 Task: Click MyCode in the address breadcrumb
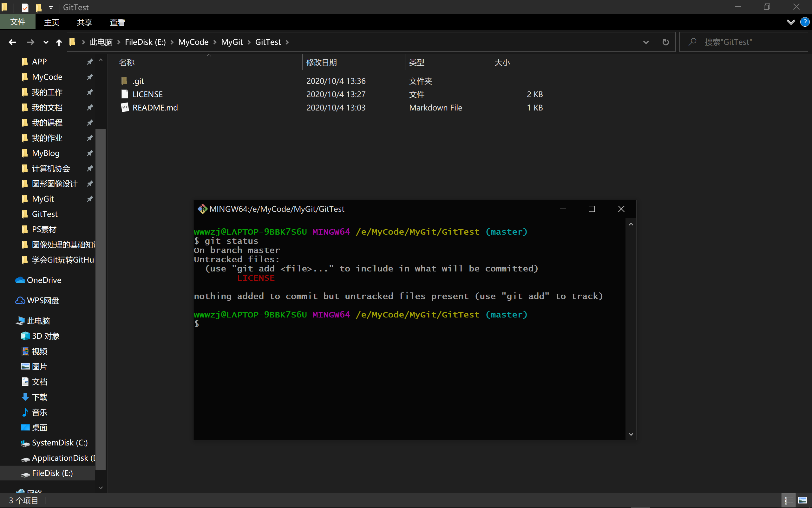[x=193, y=42]
